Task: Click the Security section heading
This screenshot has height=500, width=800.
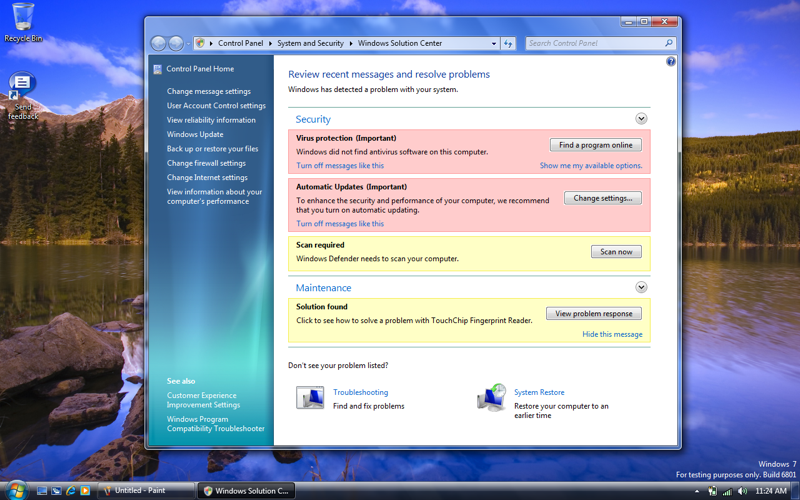Action: (x=313, y=119)
